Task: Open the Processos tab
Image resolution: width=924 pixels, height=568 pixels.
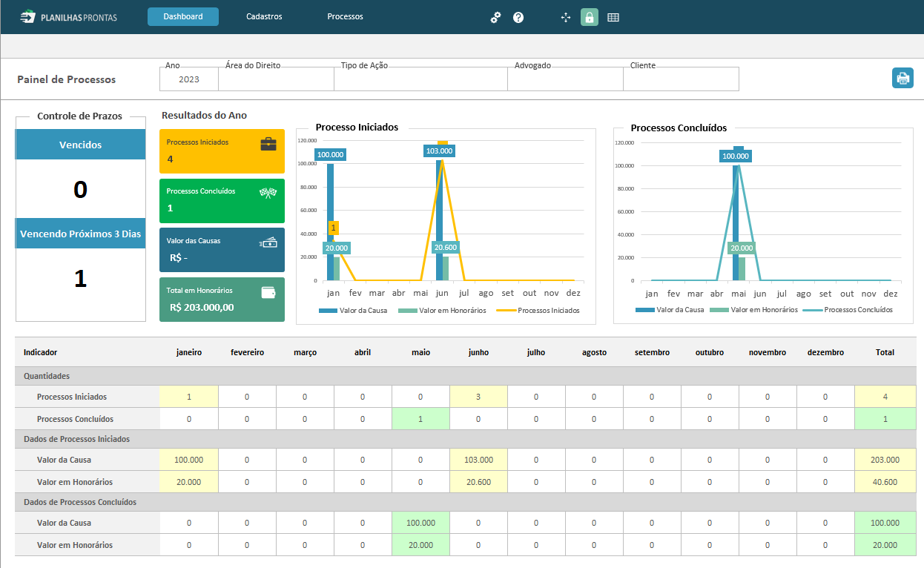Action: [x=345, y=16]
